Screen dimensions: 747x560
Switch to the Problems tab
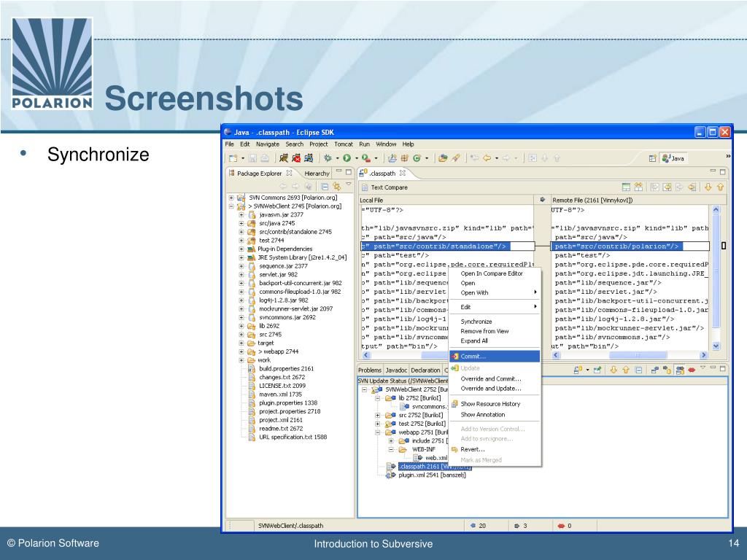[x=370, y=370]
